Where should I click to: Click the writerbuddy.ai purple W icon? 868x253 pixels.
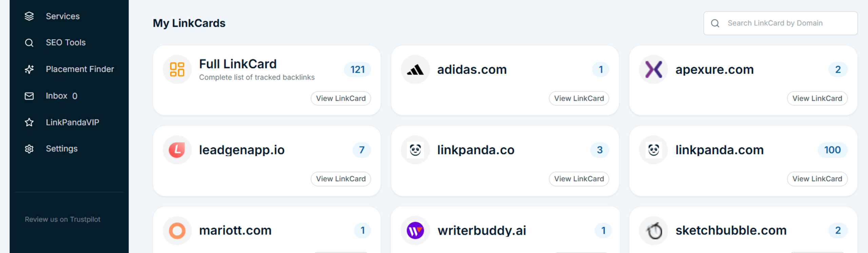415,230
